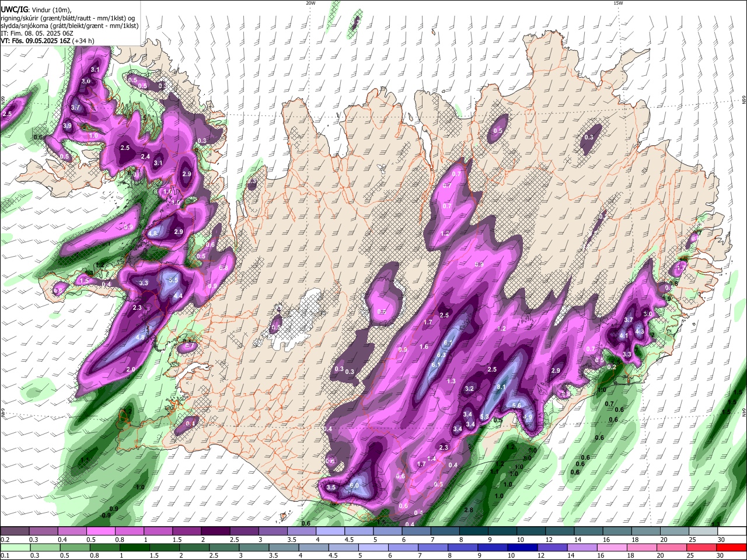The image size is (747, 560).
Task: Click the 5.5 precipitation value on map
Action: pos(173,280)
